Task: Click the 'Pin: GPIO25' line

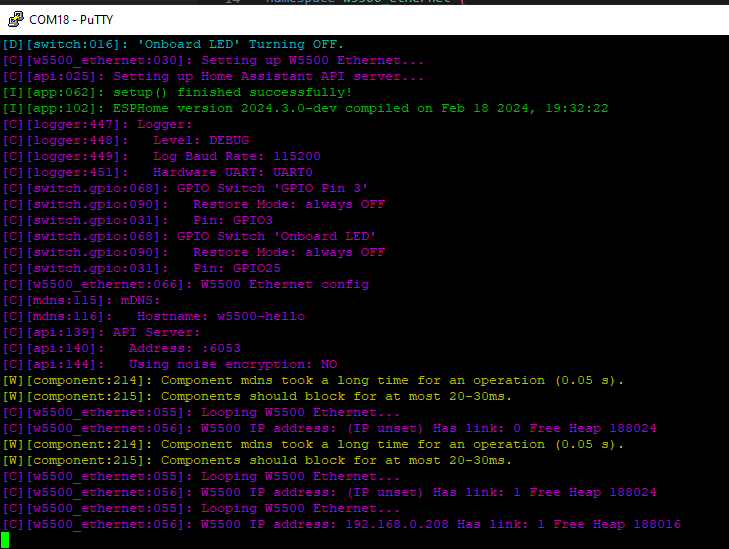Action: (142, 269)
